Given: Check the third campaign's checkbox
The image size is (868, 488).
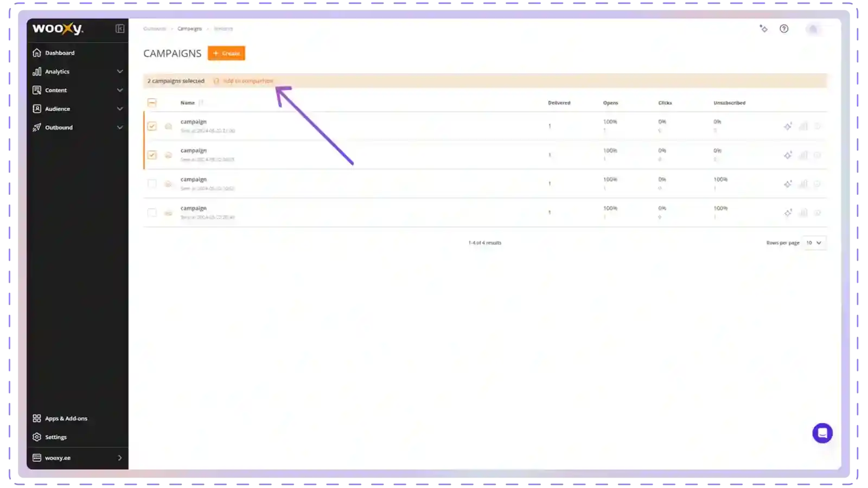Looking at the screenshot, I should (x=152, y=184).
